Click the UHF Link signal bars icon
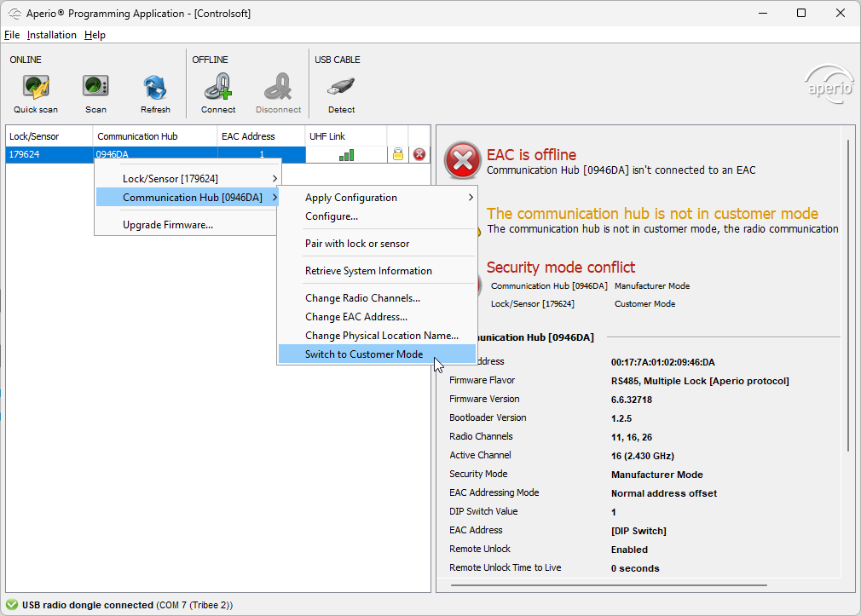This screenshot has width=861, height=616. 346,155
